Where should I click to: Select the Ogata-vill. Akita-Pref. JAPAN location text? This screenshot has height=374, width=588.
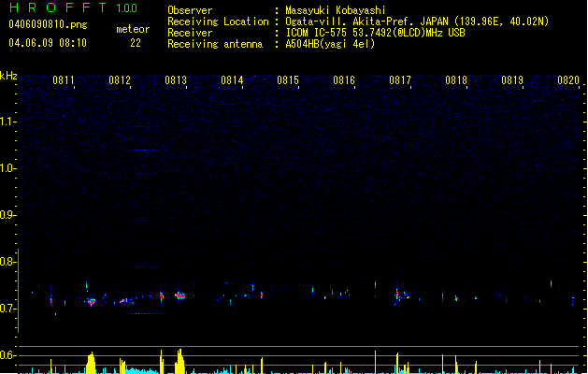point(417,22)
